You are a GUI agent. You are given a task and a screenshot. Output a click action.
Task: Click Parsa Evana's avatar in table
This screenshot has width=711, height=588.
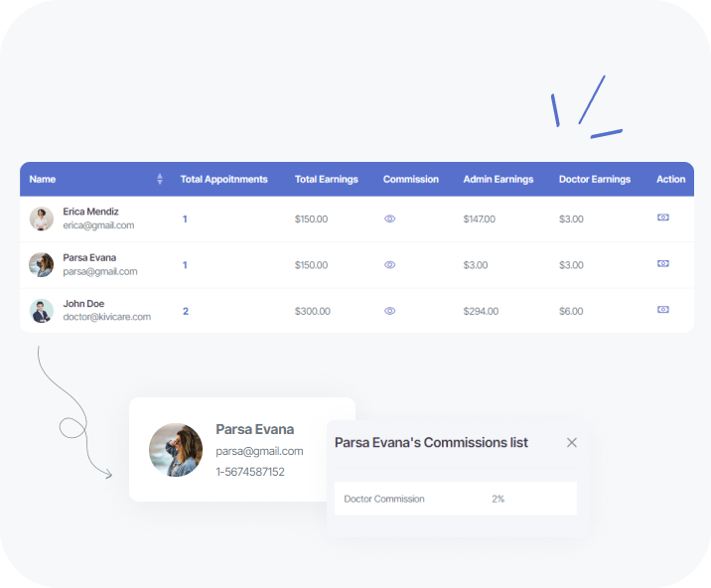coord(42,264)
